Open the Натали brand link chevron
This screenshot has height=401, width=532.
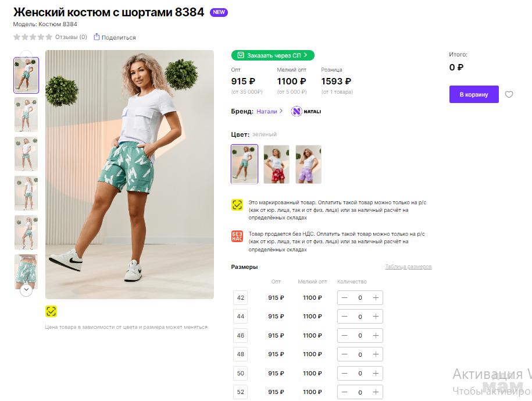pyautogui.click(x=281, y=111)
